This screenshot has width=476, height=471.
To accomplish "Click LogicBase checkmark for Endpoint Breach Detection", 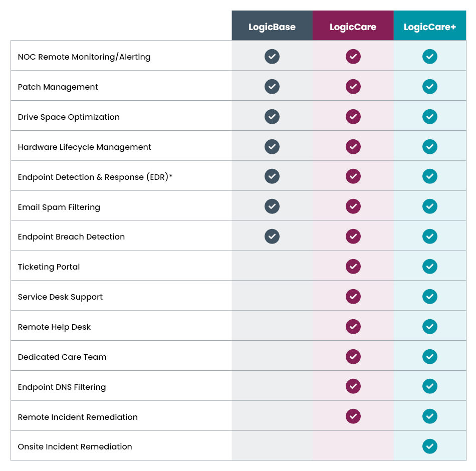I will 272,237.
